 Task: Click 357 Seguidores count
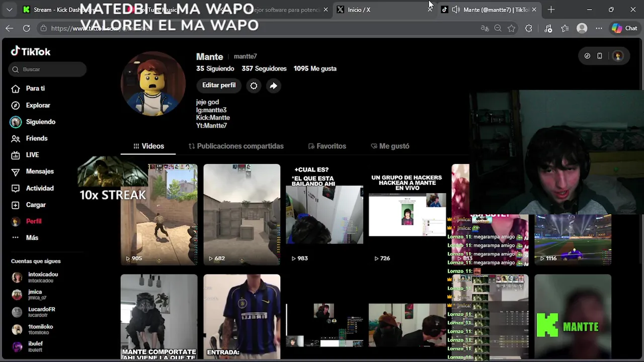(x=264, y=68)
